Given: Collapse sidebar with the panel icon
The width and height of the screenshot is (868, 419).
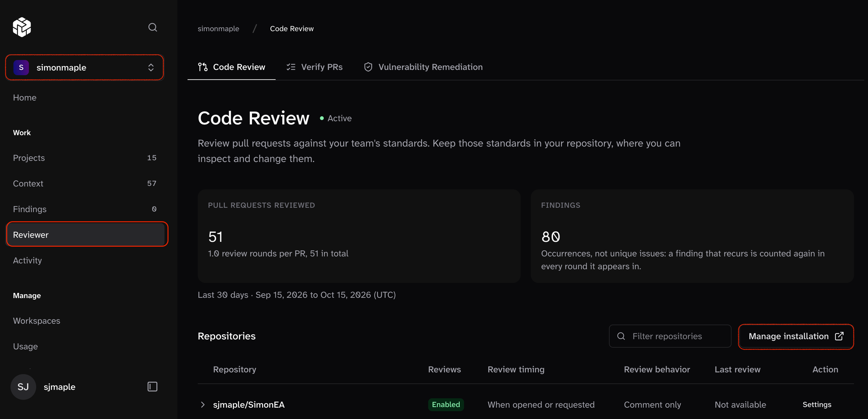Looking at the screenshot, I should pos(152,387).
